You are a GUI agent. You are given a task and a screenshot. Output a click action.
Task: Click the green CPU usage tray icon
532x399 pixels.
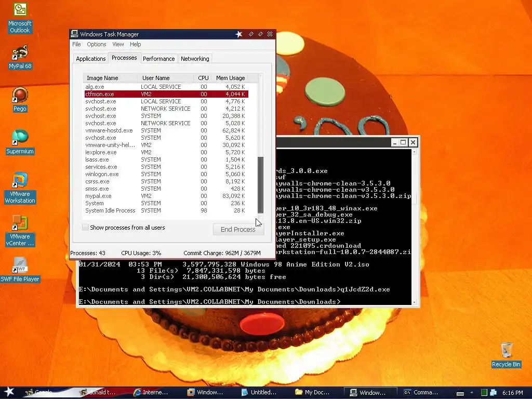484,393
